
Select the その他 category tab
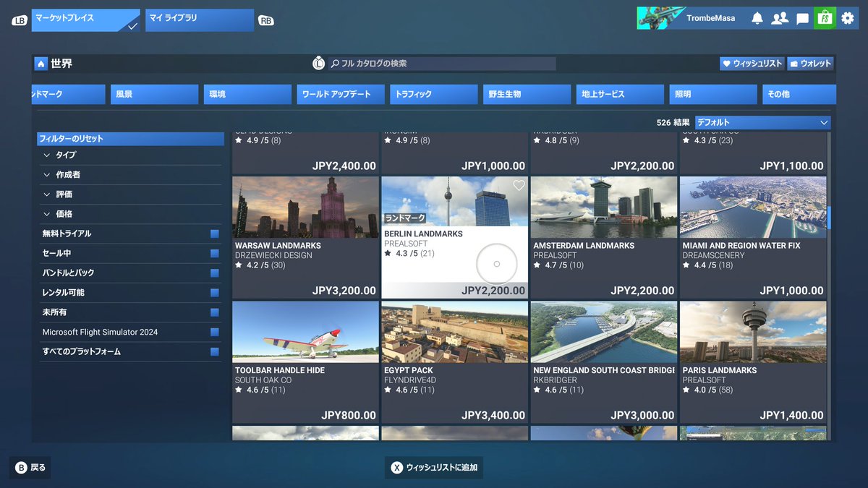799,94
